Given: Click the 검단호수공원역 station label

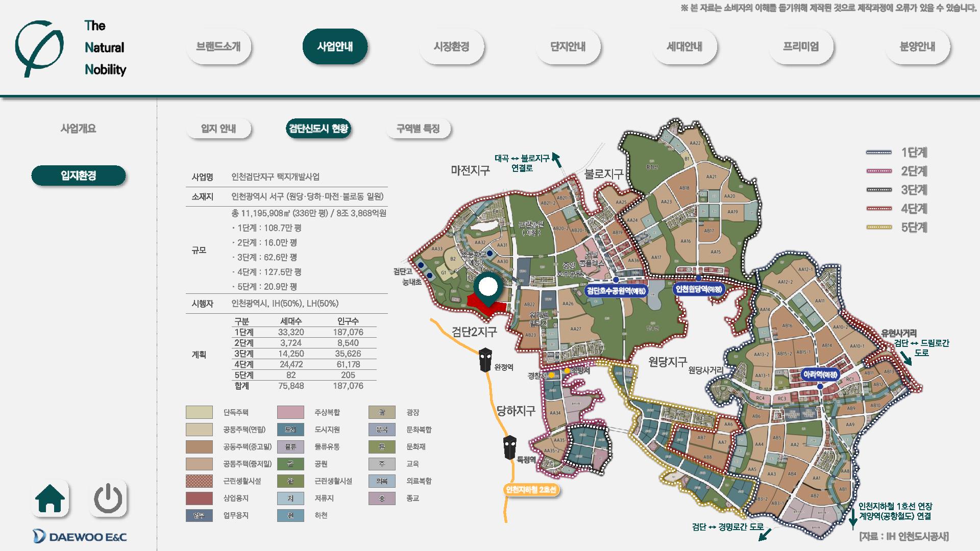Looking at the screenshot, I should tap(617, 291).
